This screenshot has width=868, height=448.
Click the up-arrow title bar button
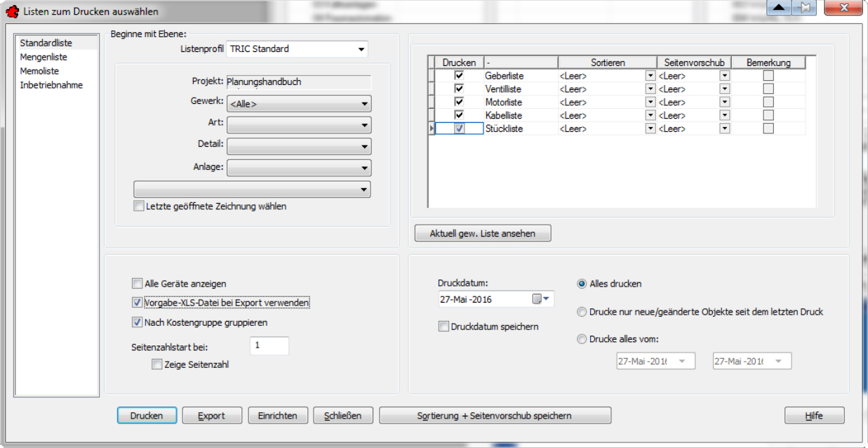tap(780, 8)
